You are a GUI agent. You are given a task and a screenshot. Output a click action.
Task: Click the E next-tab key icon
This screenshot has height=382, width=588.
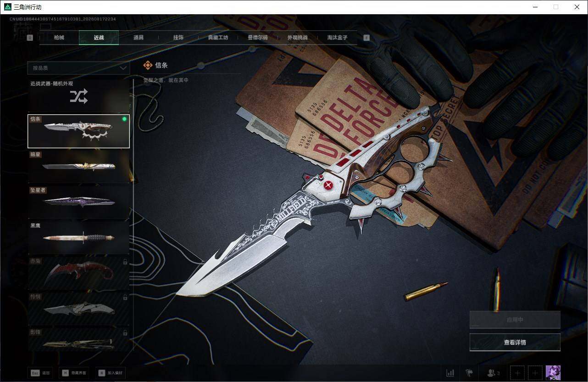[366, 38]
